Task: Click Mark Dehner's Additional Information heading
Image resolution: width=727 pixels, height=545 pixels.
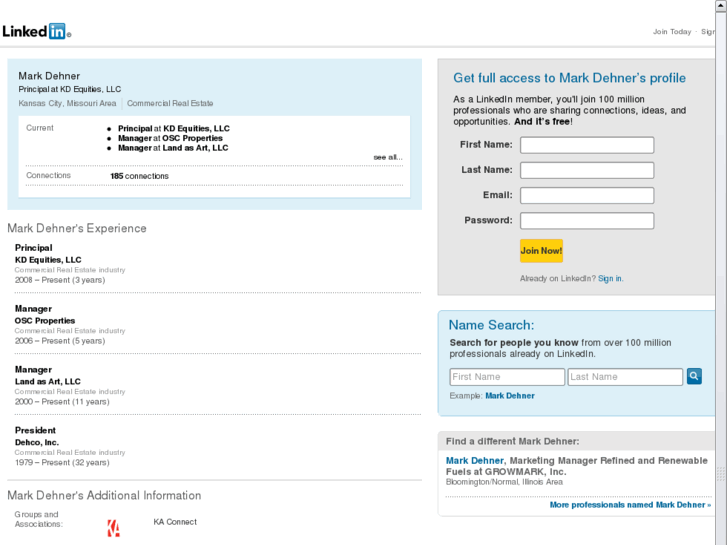Action: point(104,495)
